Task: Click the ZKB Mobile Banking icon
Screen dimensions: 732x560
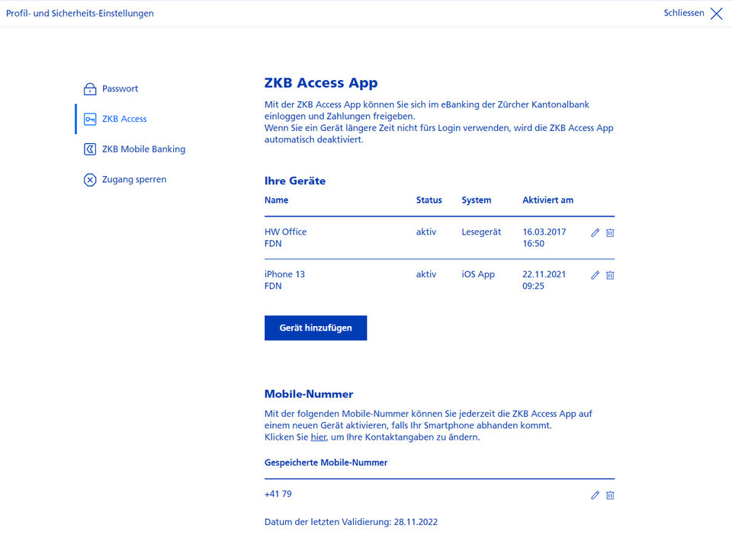Action: tap(90, 149)
